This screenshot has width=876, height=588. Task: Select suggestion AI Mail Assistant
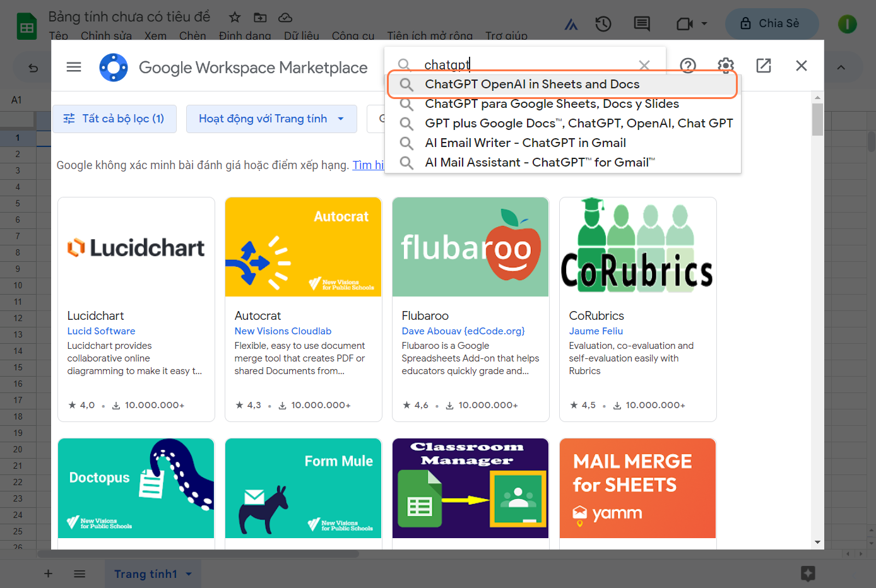pos(562,162)
